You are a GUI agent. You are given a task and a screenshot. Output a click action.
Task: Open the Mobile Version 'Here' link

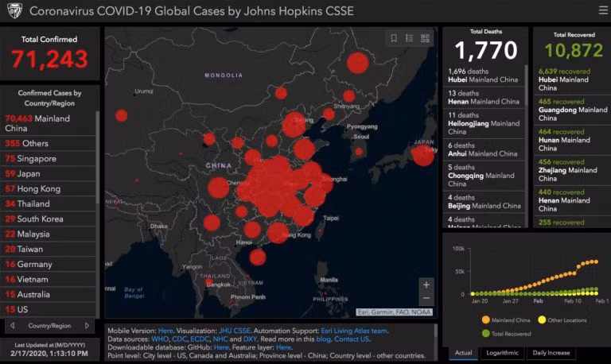[165, 331]
